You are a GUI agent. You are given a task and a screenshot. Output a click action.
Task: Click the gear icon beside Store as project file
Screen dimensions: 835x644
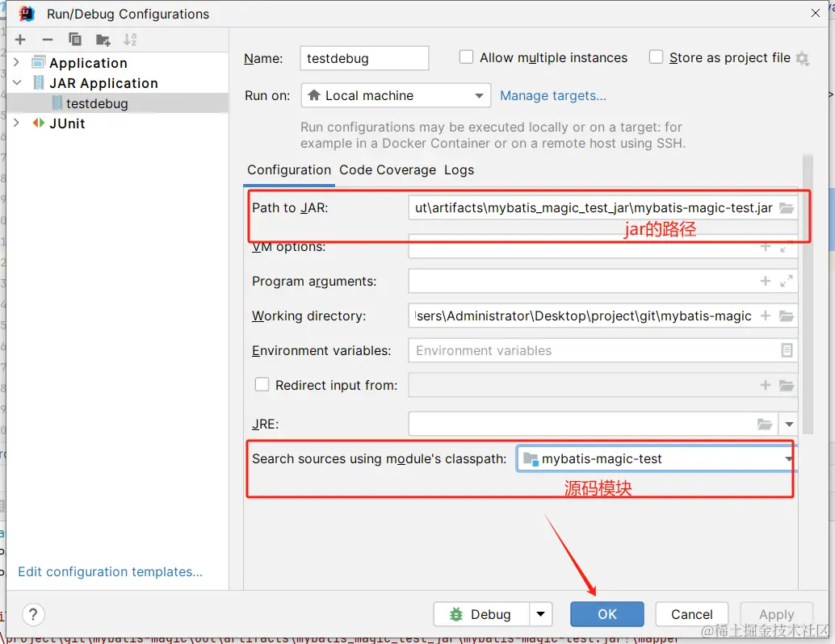(x=803, y=58)
